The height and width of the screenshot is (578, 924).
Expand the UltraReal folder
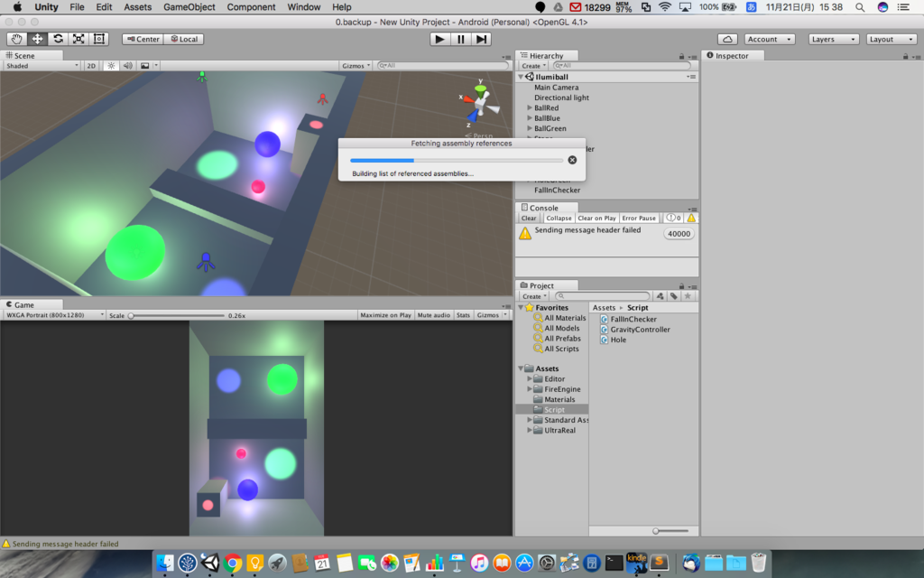[x=529, y=430]
